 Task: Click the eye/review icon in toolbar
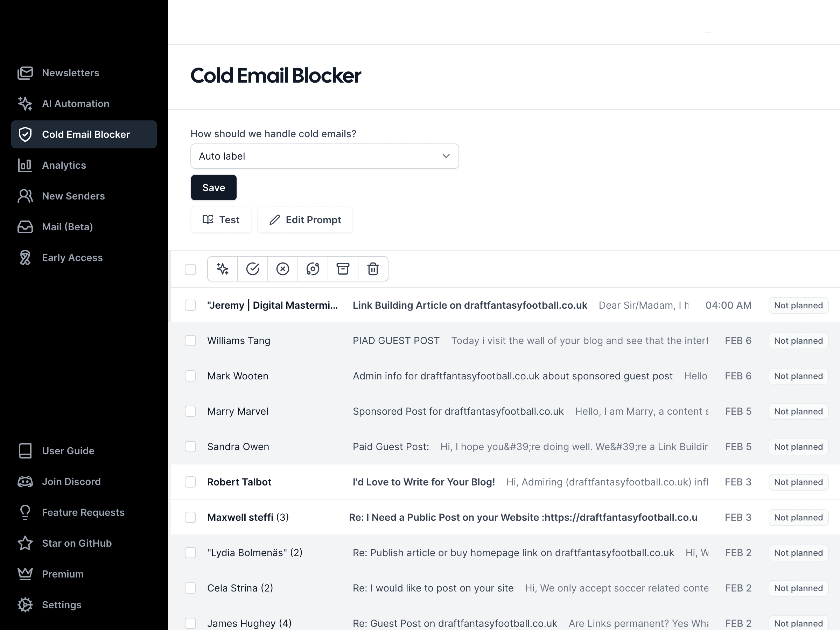click(313, 269)
